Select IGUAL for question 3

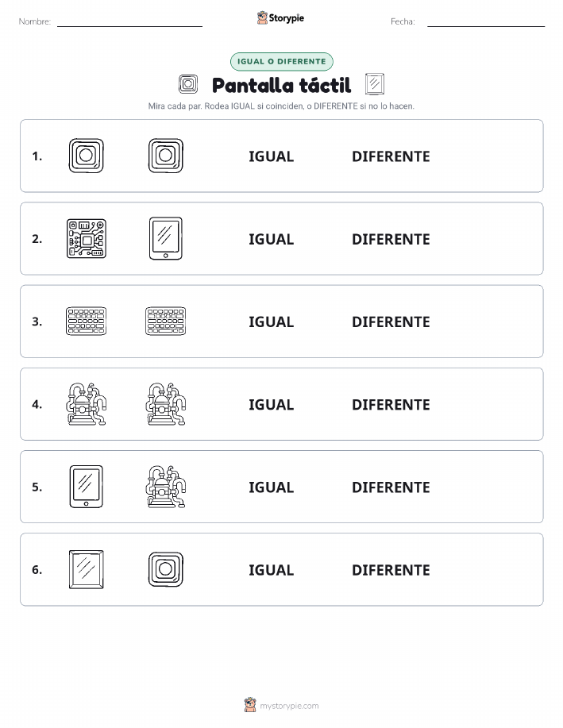(272, 322)
